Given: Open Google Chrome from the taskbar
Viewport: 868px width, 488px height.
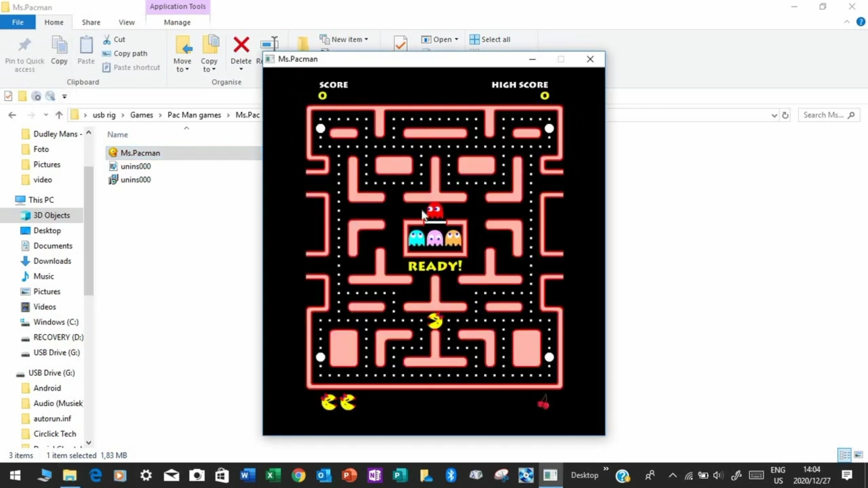Looking at the screenshot, I should point(298,475).
